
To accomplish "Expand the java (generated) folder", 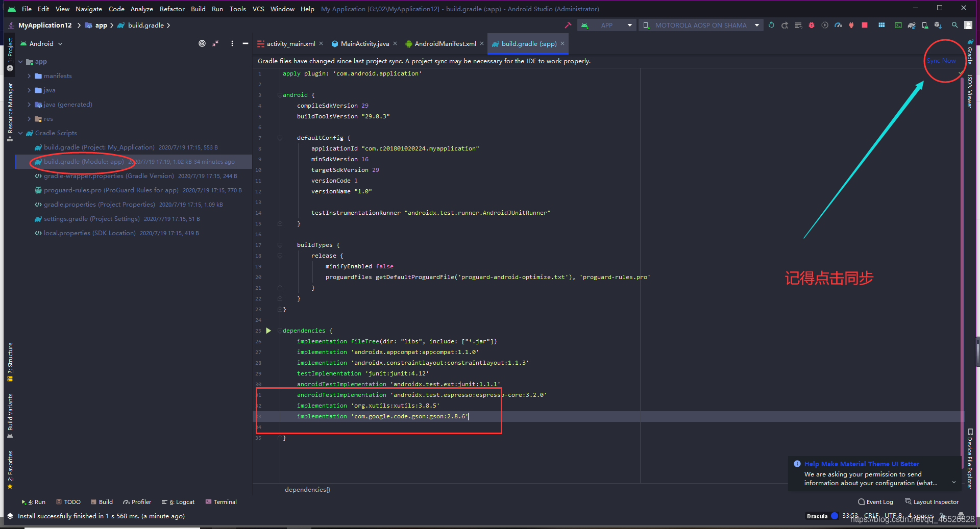I will pyautogui.click(x=29, y=105).
